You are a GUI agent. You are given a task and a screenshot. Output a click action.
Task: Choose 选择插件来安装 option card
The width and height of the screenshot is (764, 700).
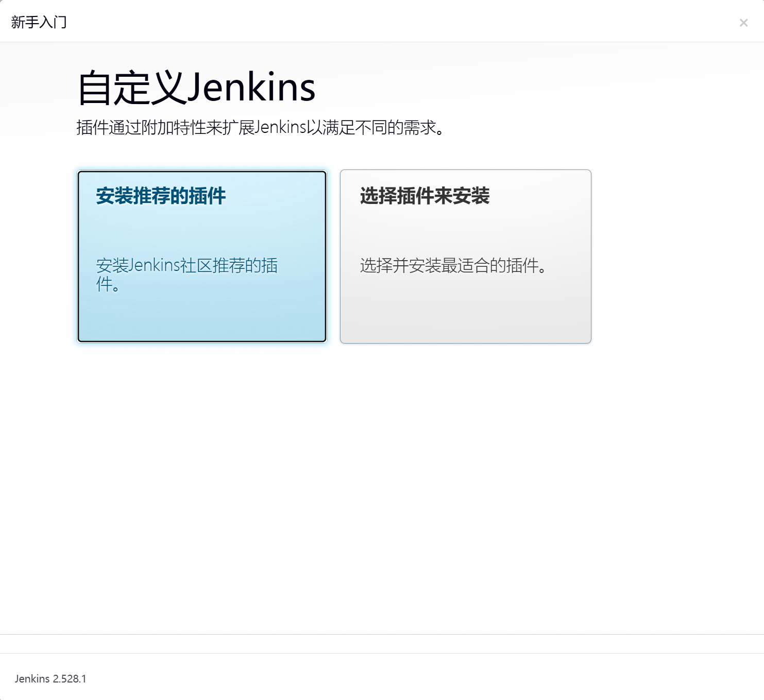pyautogui.click(x=466, y=257)
